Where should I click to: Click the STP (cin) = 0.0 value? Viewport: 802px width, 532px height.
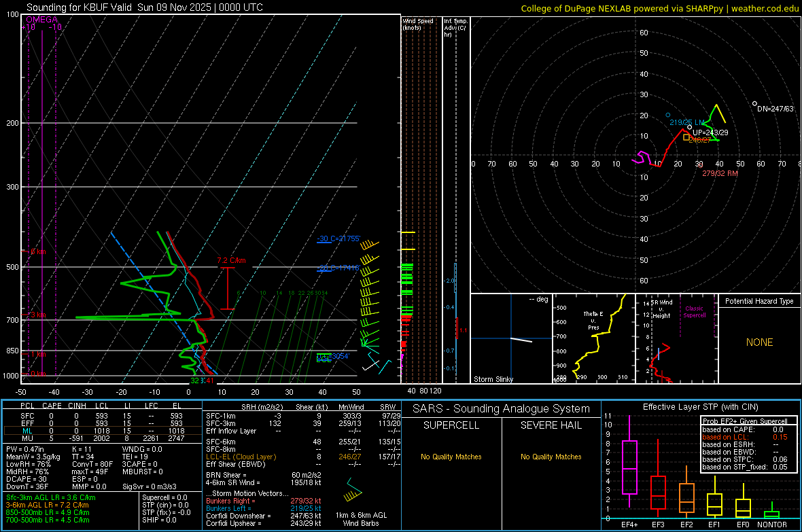[x=165, y=505]
